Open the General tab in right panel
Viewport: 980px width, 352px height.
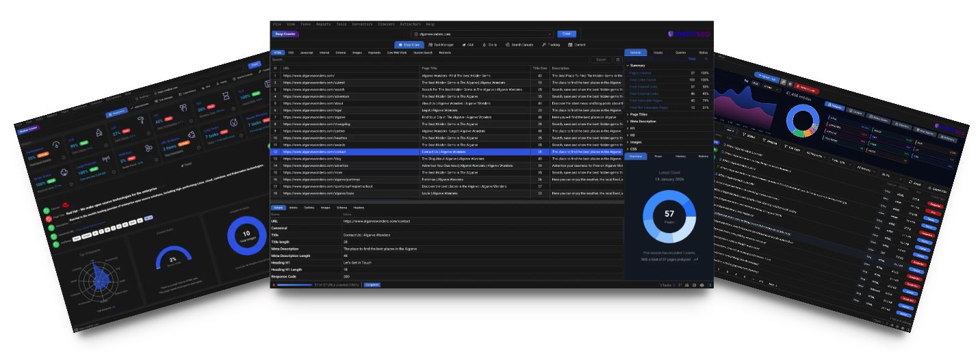636,52
